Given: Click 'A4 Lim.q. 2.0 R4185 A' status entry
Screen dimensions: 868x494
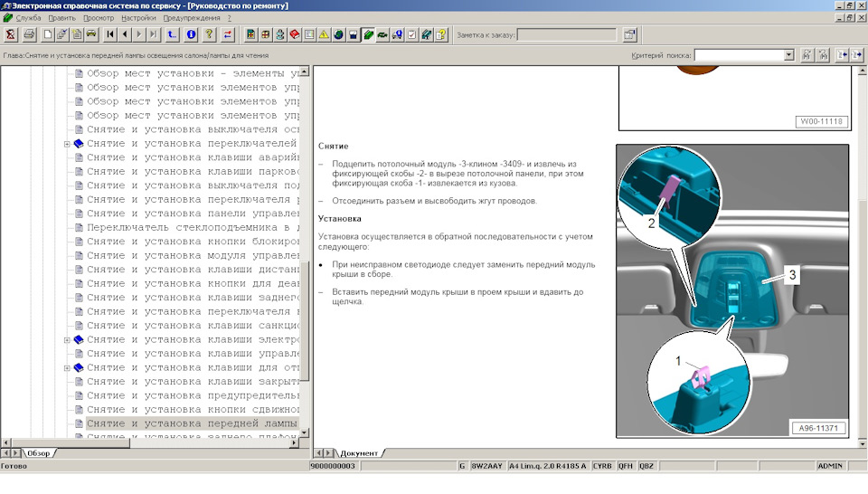Looking at the screenshot, I should 547,466.
